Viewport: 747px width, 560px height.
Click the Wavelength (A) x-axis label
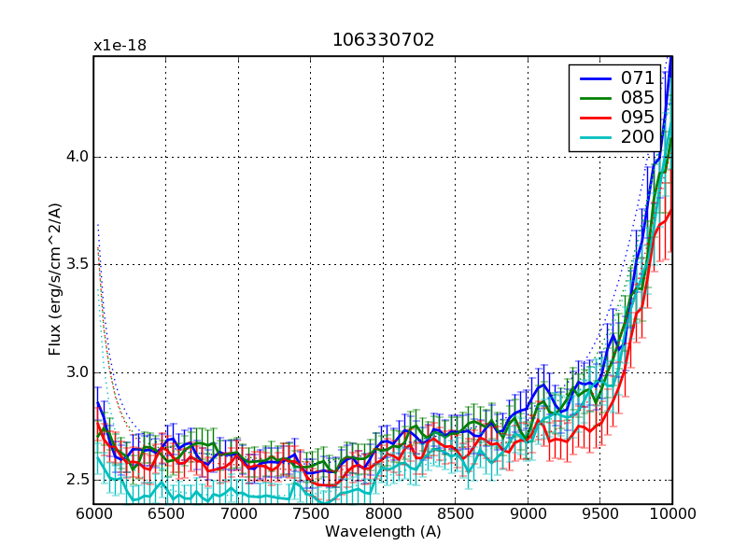[x=383, y=532]
